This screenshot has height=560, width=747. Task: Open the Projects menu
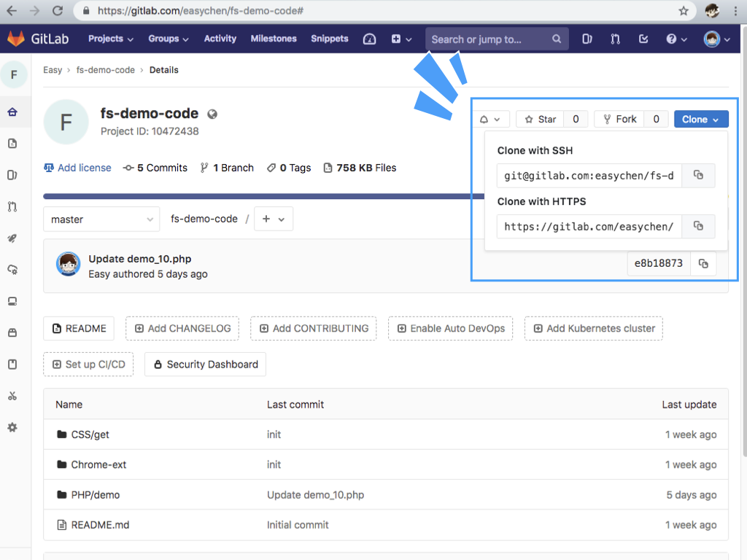[x=111, y=39]
